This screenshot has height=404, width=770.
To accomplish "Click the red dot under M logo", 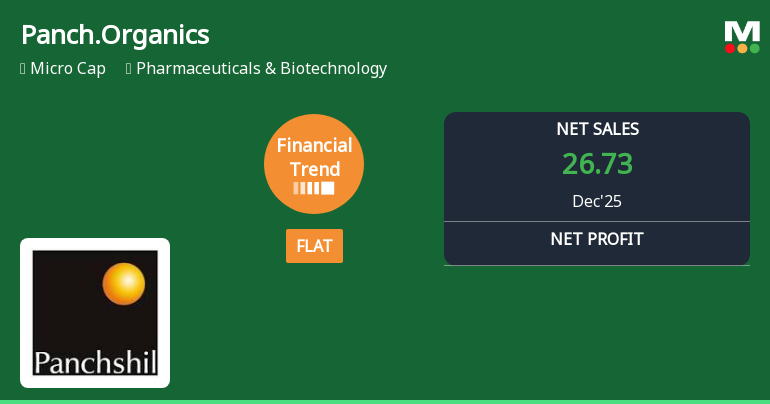I will click(x=730, y=48).
